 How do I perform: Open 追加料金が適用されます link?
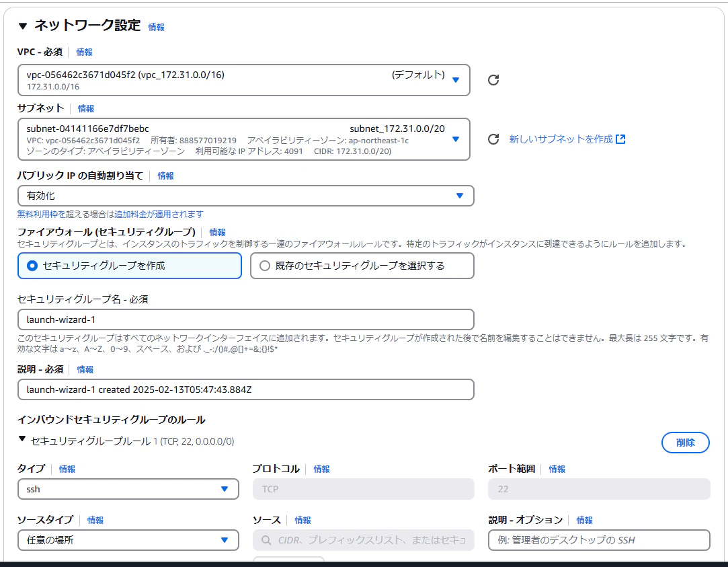click(x=159, y=214)
